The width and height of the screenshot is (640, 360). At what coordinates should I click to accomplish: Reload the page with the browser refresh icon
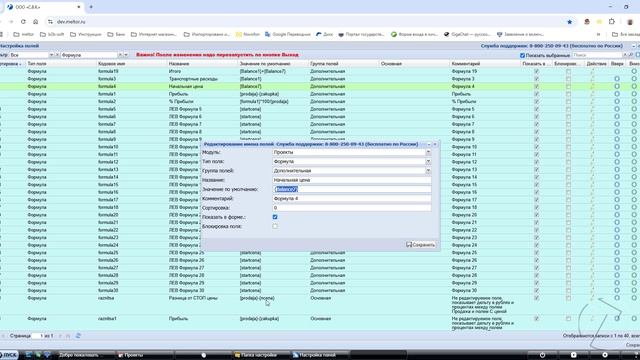23,22
